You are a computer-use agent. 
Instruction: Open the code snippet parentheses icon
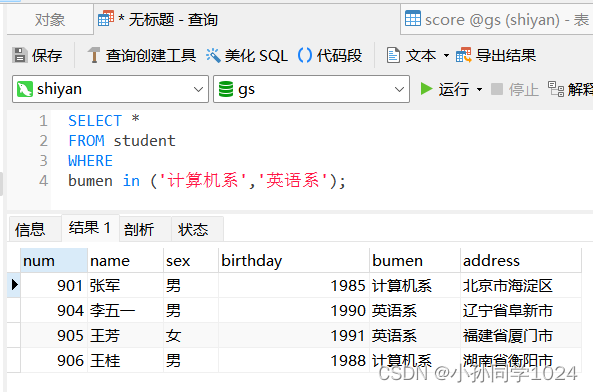[x=305, y=55]
